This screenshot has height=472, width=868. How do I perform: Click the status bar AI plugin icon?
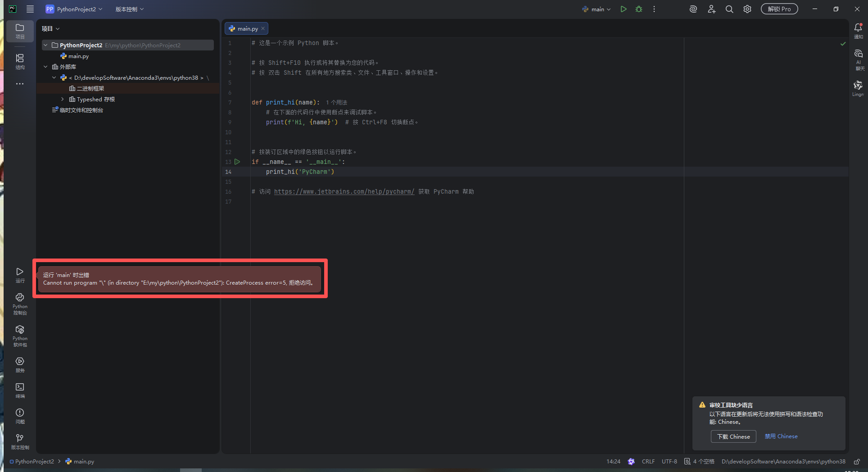(x=631, y=462)
